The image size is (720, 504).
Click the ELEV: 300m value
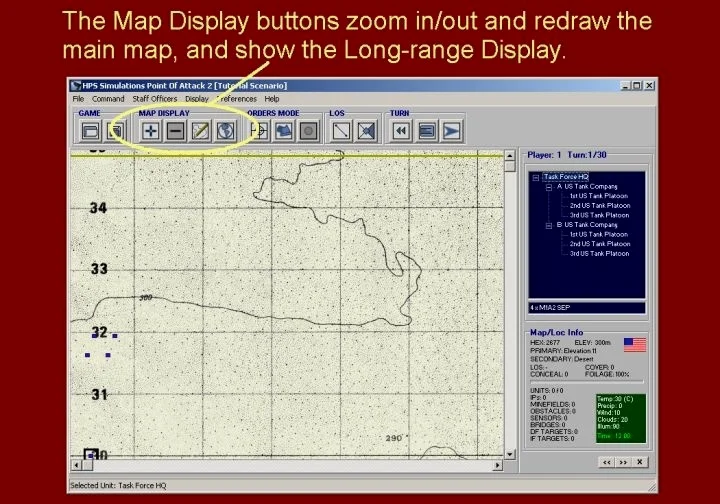click(x=592, y=343)
